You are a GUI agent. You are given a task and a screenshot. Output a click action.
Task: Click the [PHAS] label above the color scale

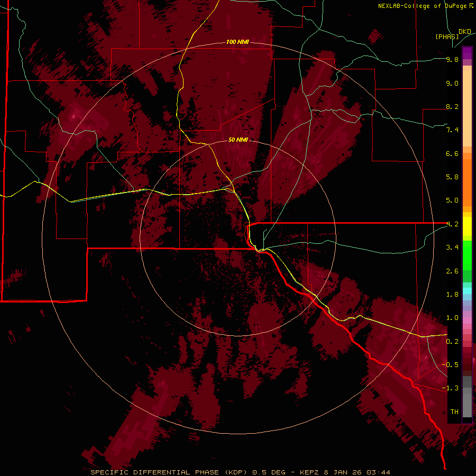tap(447, 36)
